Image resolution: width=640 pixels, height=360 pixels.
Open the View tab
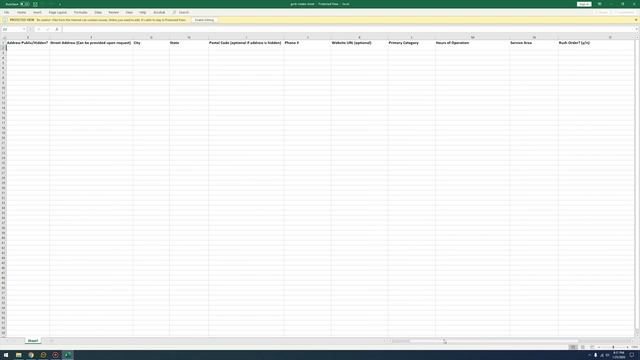[129, 13]
